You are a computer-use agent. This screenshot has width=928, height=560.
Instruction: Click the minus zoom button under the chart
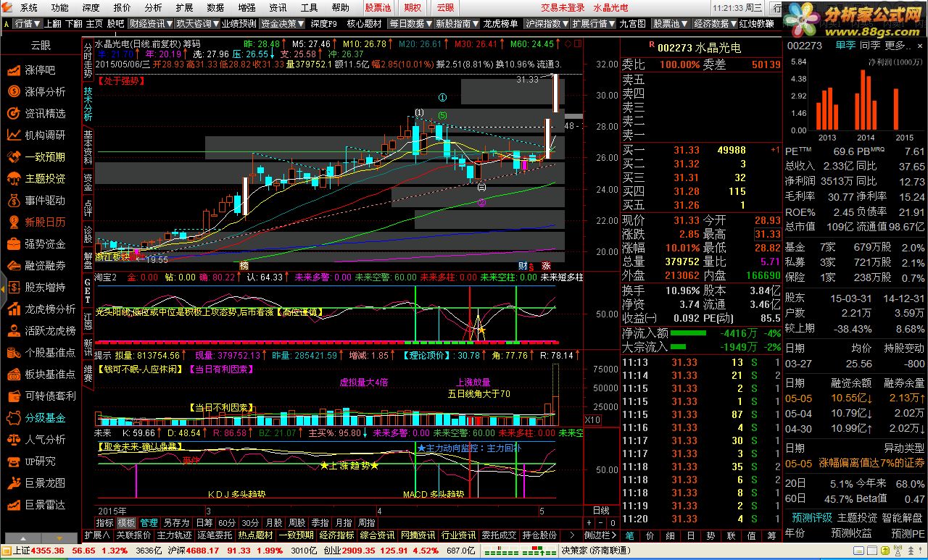pyautogui.click(x=601, y=522)
